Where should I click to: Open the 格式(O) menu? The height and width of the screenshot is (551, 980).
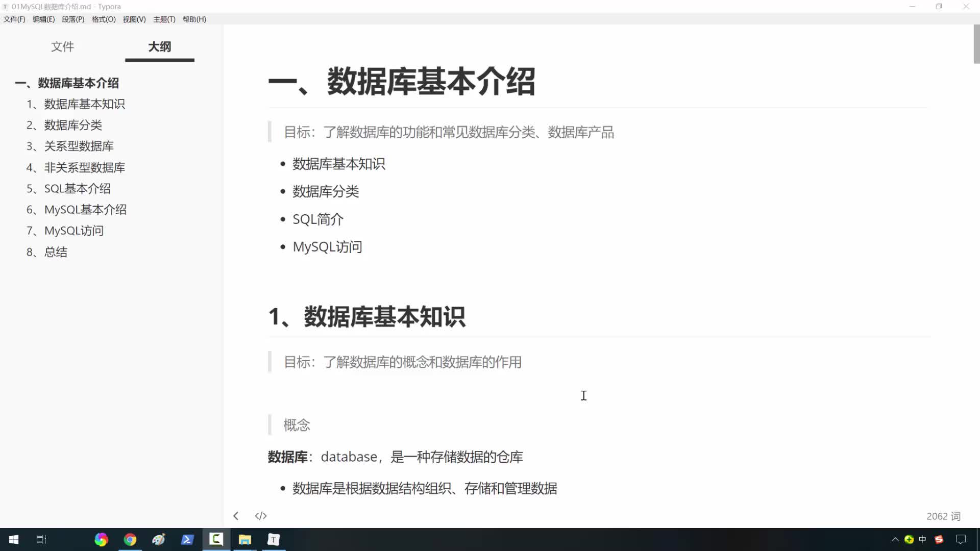point(104,19)
